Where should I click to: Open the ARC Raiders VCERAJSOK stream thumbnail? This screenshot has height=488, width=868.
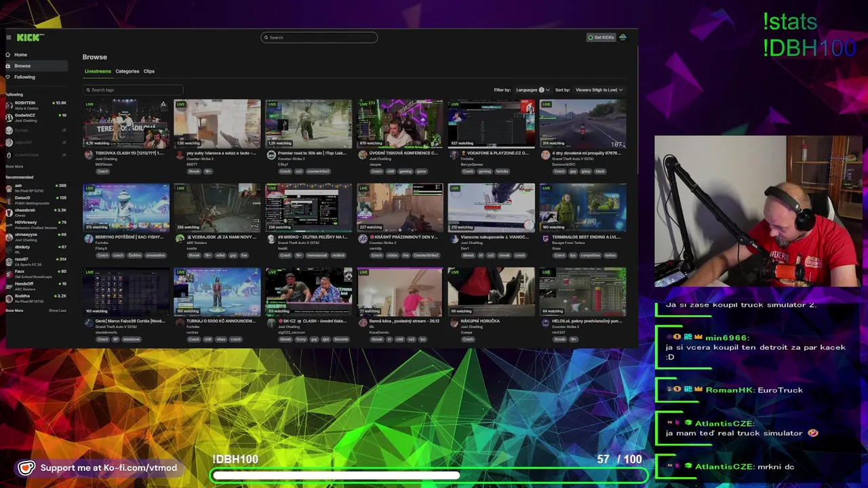(x=217, y=207)
